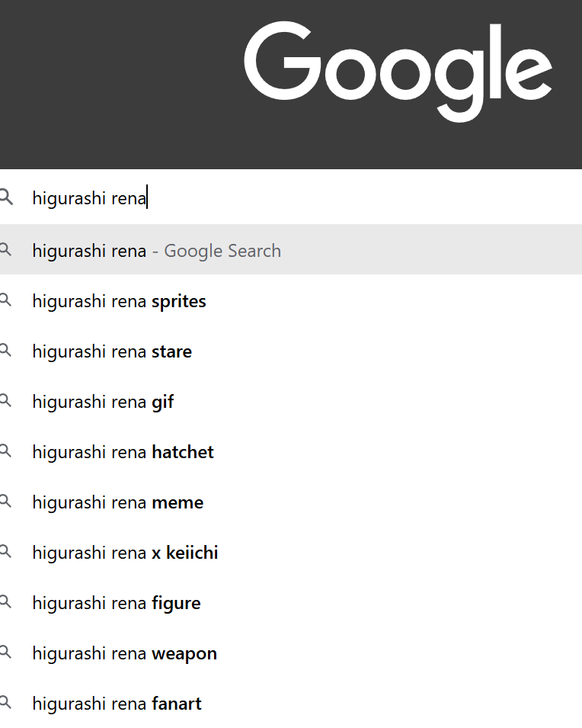This screenshot has height=728, width=582.
Task: Click magnifier icon beside 'higurashi rena - Google Search'
Action: 5,249
